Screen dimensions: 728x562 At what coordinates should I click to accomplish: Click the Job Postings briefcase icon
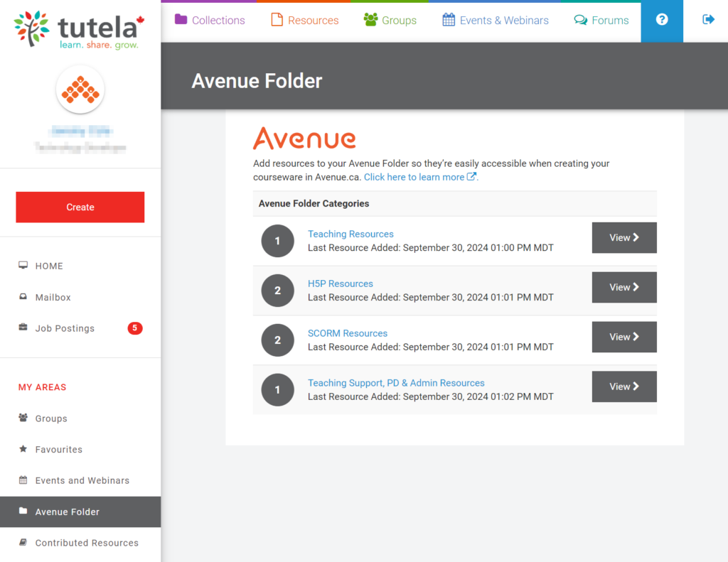tap(23, 328)
